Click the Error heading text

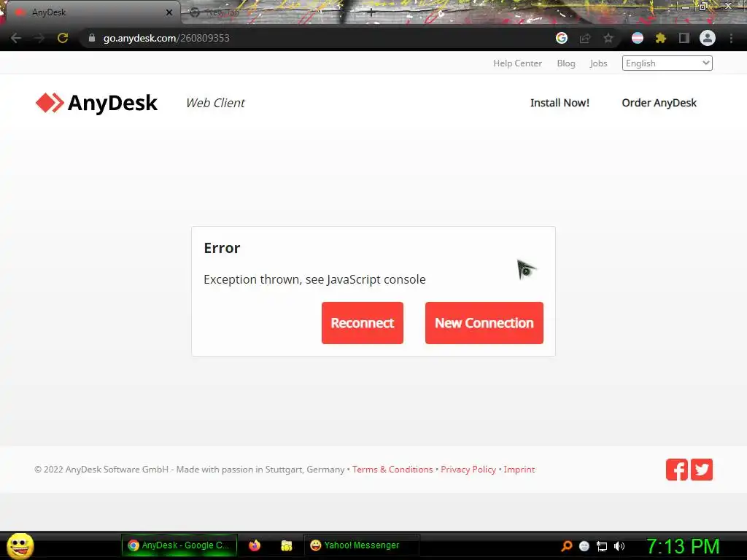coord(222,248)
